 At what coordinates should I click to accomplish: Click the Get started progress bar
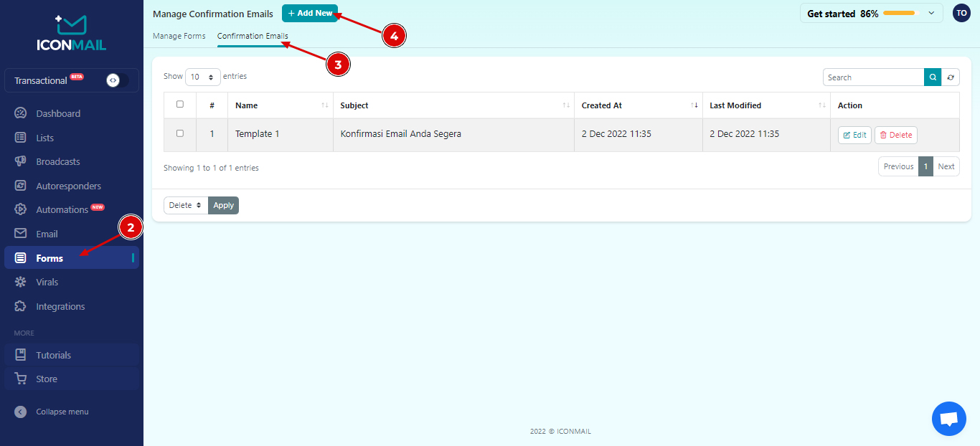(x=900, y=13)
